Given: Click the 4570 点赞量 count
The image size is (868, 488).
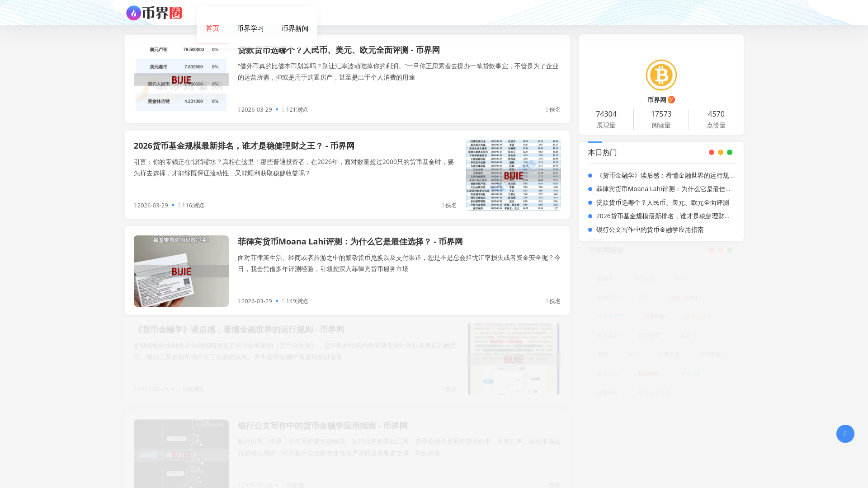Looking at the screenshot, I should pyautogui.click(x=716, y=114).
